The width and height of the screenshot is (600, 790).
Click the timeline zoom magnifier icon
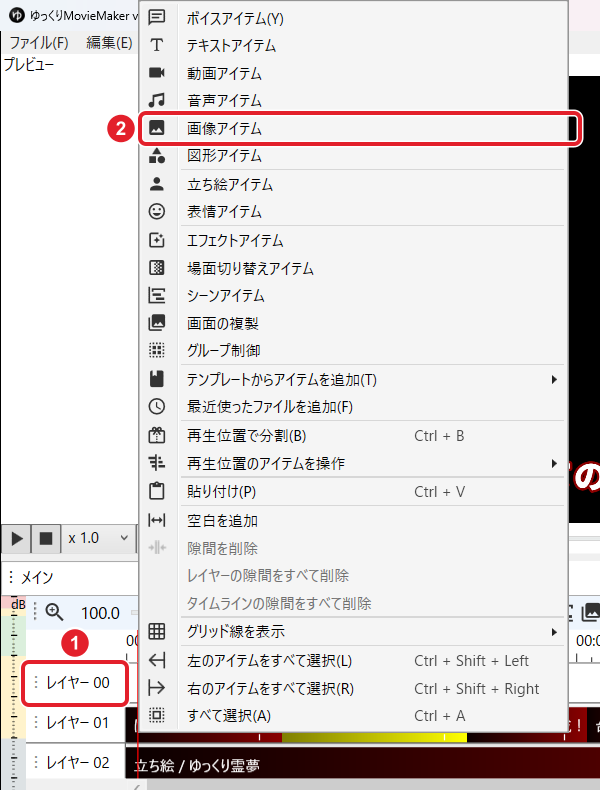tap(54, 613)
